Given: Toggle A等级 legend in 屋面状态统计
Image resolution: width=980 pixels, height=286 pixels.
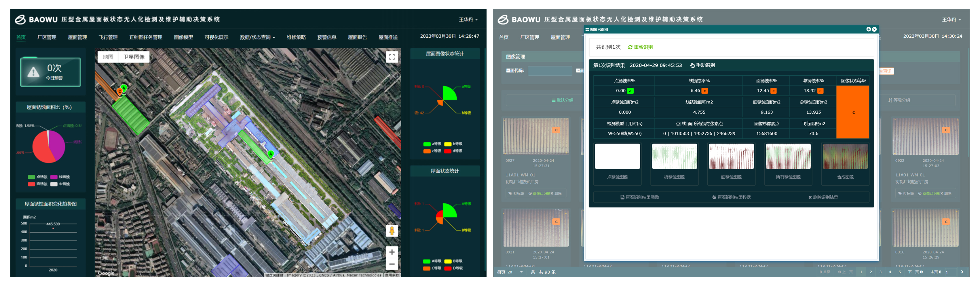Looking at the screenshot, I should point(432,261).
